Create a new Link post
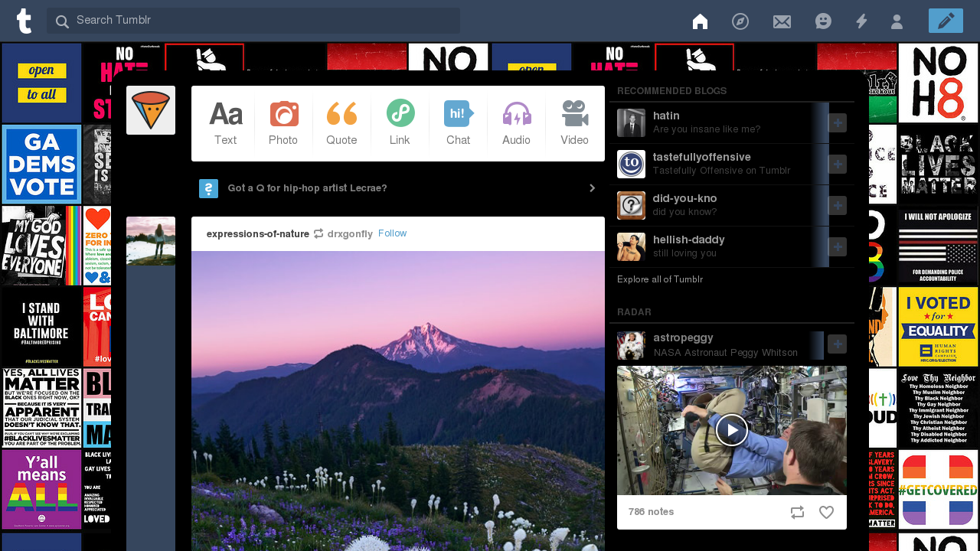 400,123
